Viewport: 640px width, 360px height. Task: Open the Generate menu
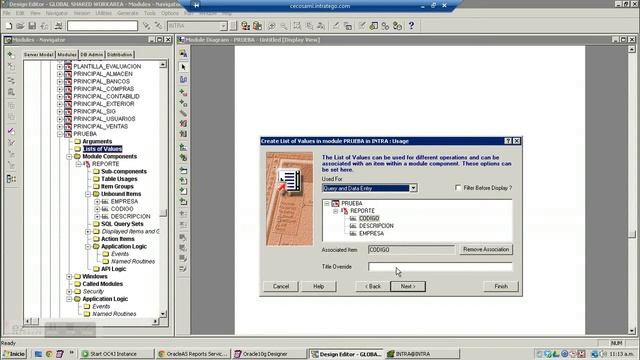click(x=128, y=13)
